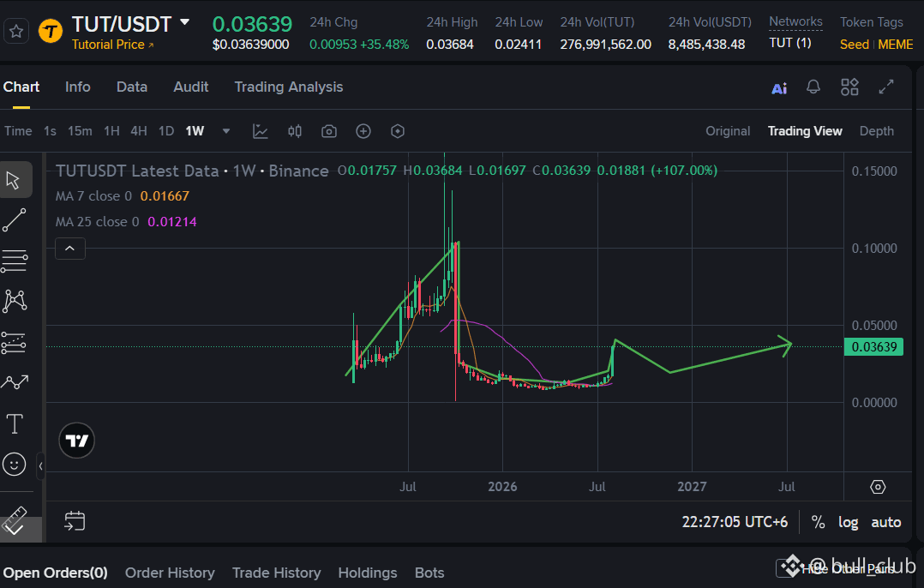Switch to Depth chart view
The height and width of the screenshot is (588, 924).
coord(876,131)
